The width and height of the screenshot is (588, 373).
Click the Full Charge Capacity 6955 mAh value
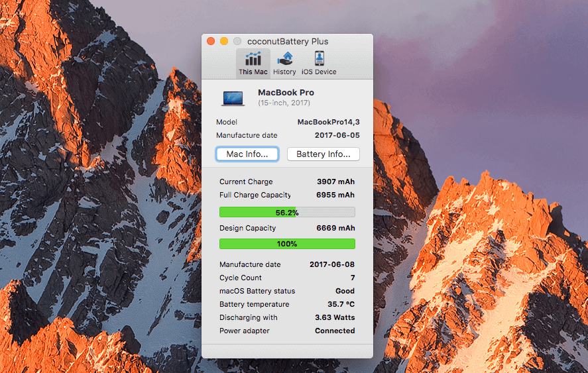(335, 195)
